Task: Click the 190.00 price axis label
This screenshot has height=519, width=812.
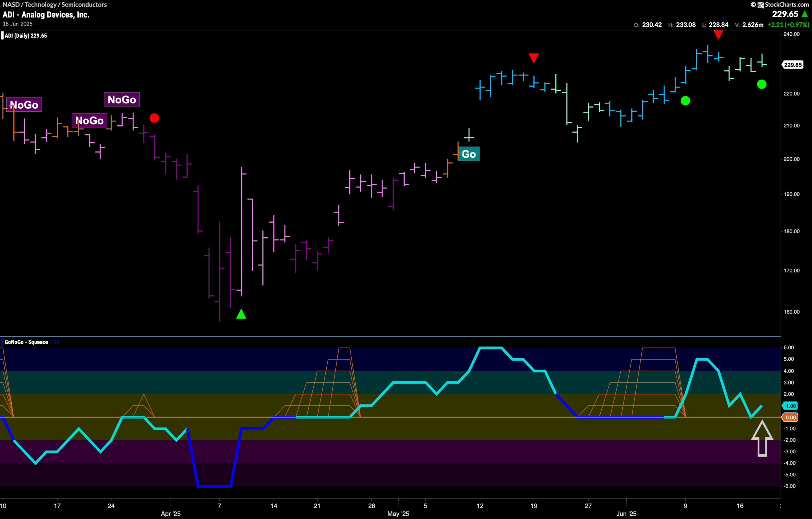Action: pyautogui.click(x=791, y=194)
